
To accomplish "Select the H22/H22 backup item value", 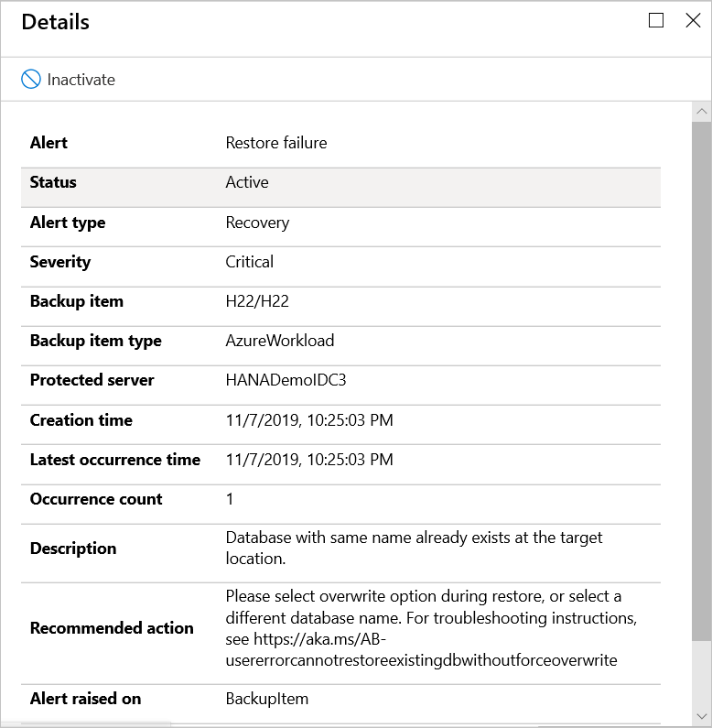I will (257, 301).
